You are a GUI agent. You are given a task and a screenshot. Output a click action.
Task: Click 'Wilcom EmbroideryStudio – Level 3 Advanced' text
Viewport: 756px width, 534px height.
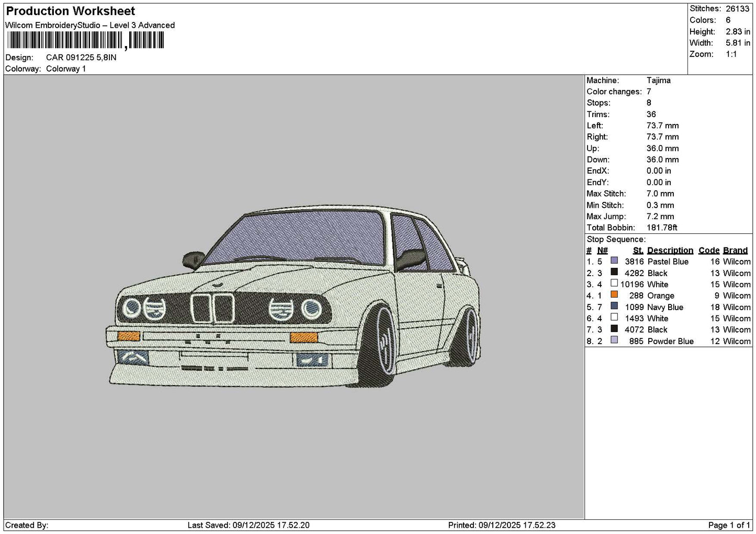(90, 25)
